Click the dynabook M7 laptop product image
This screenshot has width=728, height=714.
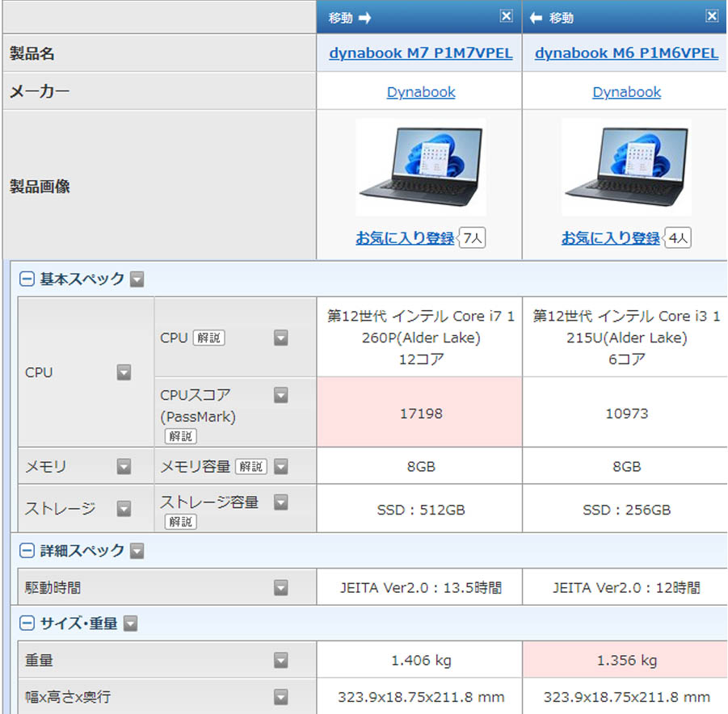point(421,167)
